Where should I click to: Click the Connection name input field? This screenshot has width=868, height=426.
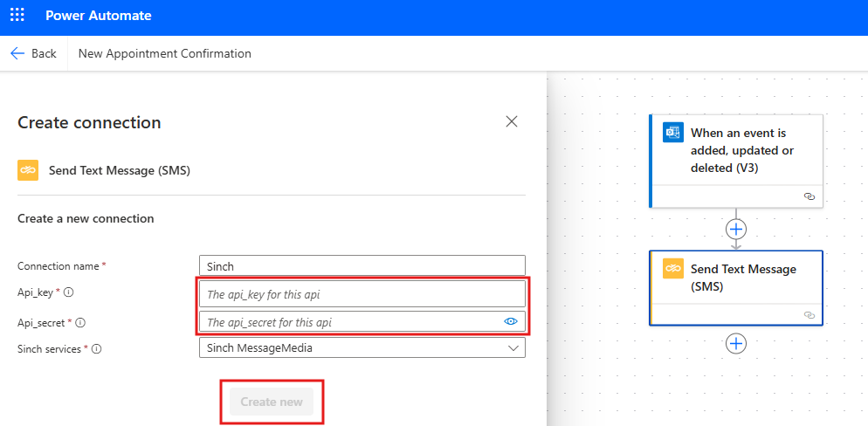tap(362, 265)
